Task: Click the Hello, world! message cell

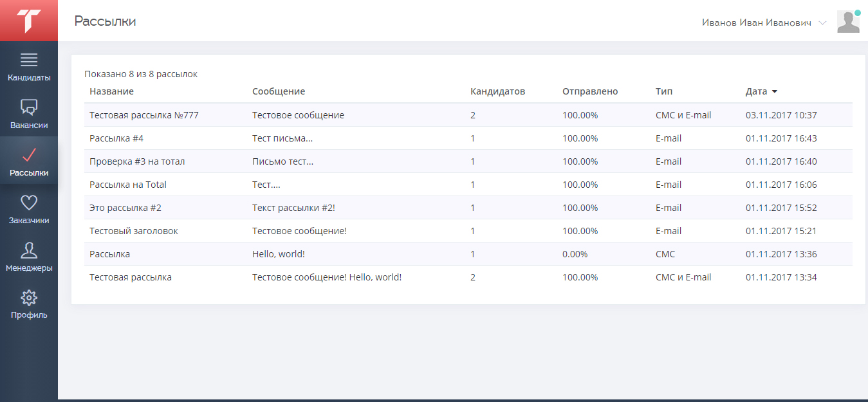Action: [278, 254]
